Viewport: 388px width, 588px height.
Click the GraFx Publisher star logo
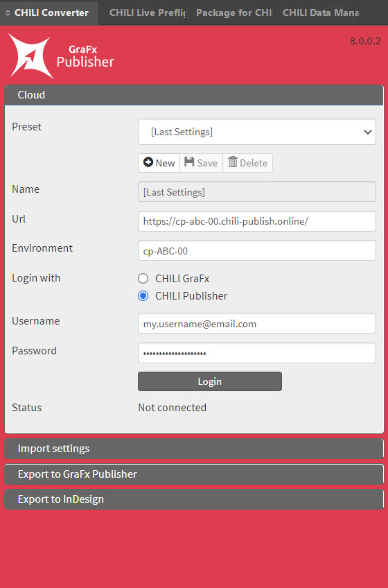(30, 56)
